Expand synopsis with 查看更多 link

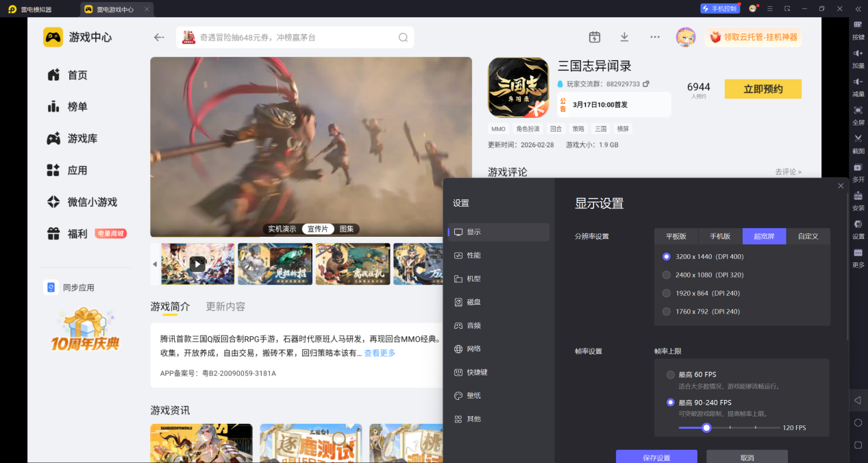[x=380, y=353]
